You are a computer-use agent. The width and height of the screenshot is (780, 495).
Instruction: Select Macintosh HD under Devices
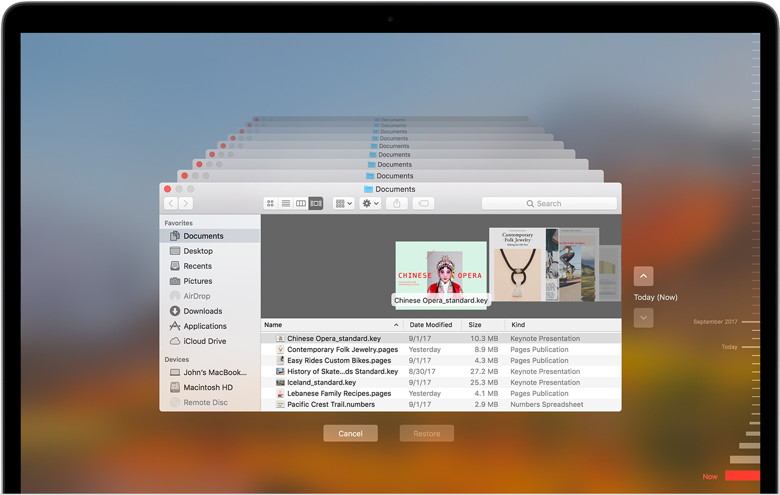pos(210,387)
